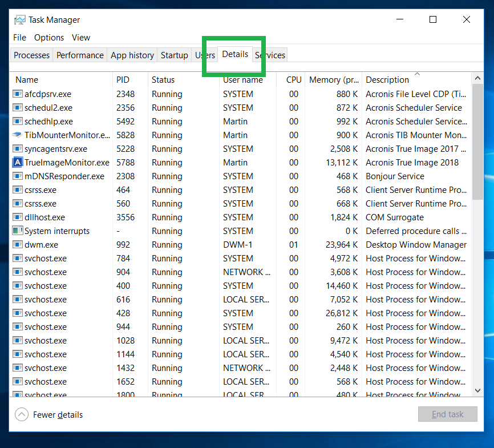This screenshot has width=494, height=448.
Task: Click the 01 CPU value for dwm.exe
Action: click(x=293, y=245)
